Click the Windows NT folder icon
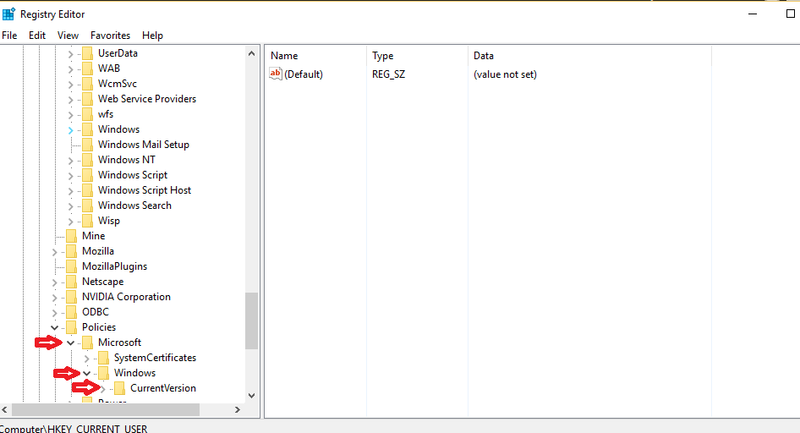Screen dimensions: 800x433 pos(88,160)
